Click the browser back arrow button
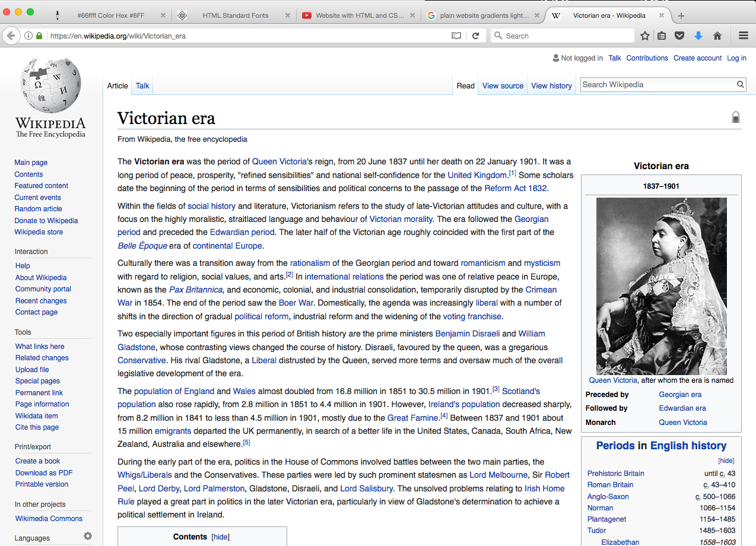756x546 pixels. point(9,36)
